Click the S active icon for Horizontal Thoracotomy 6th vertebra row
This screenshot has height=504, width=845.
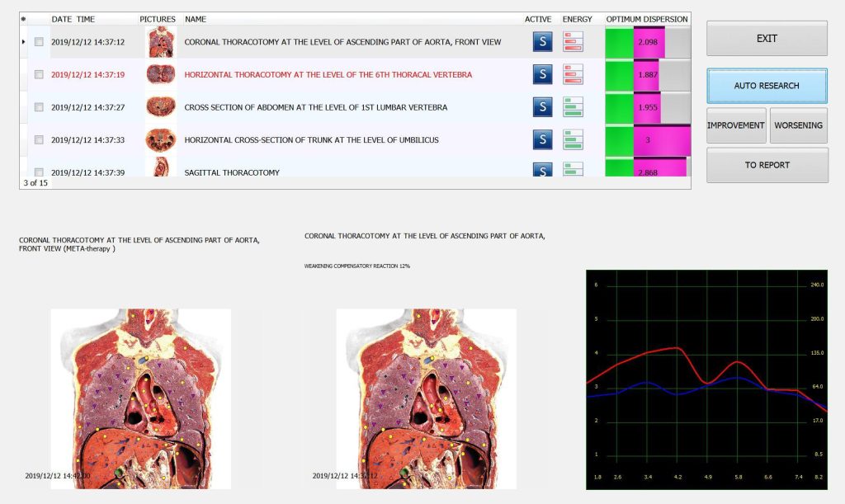(543, 74)
